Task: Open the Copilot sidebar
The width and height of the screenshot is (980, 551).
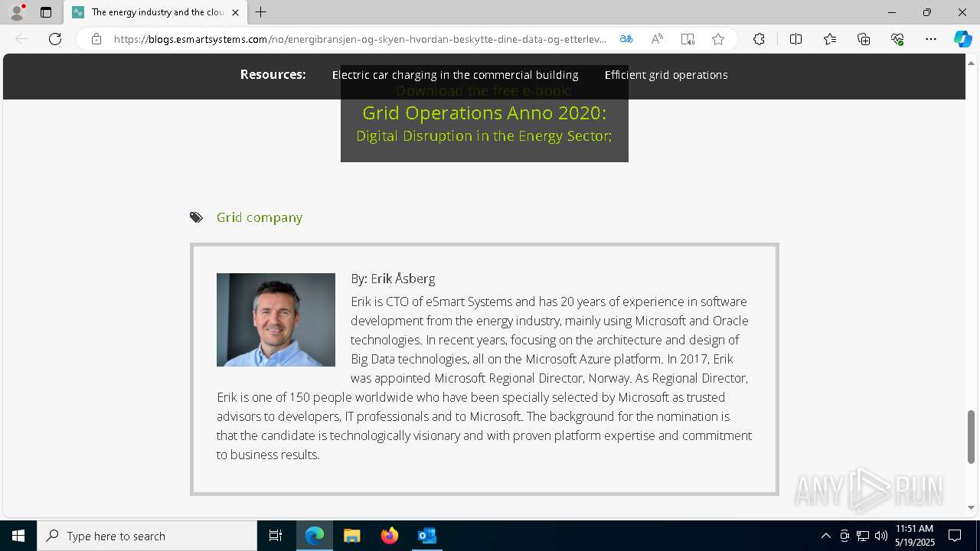Action: (x=962, y=39)
